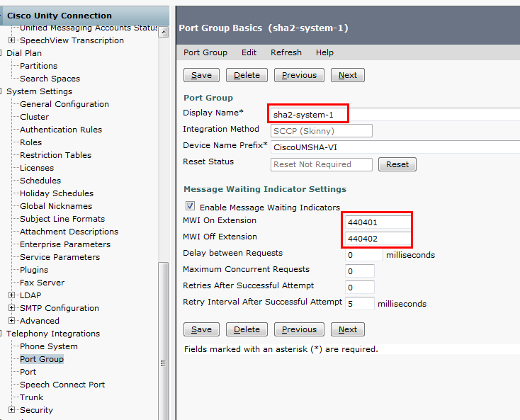Click the top Delete button
The width and height of the screenshot is (520, 420).
tap(247, 75)
